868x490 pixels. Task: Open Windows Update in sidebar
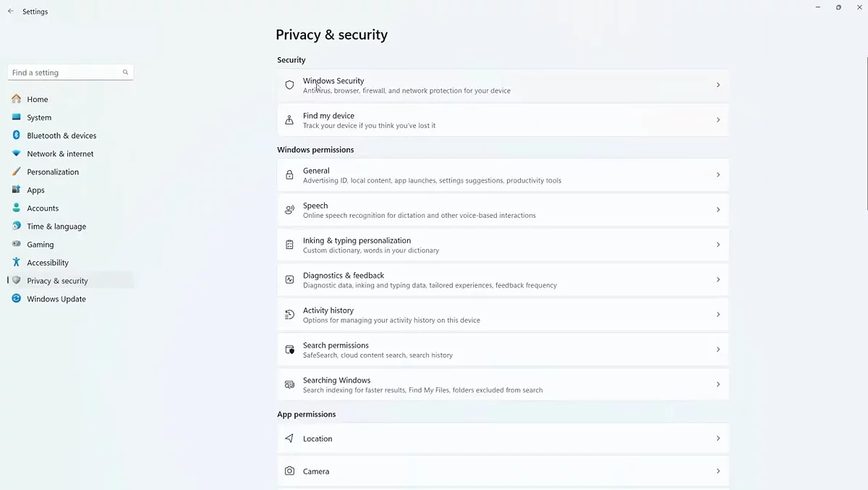[x=56, y=299]
